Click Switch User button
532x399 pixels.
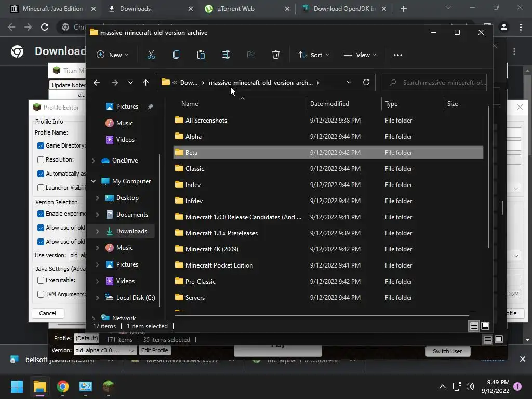tap(447, 351)
